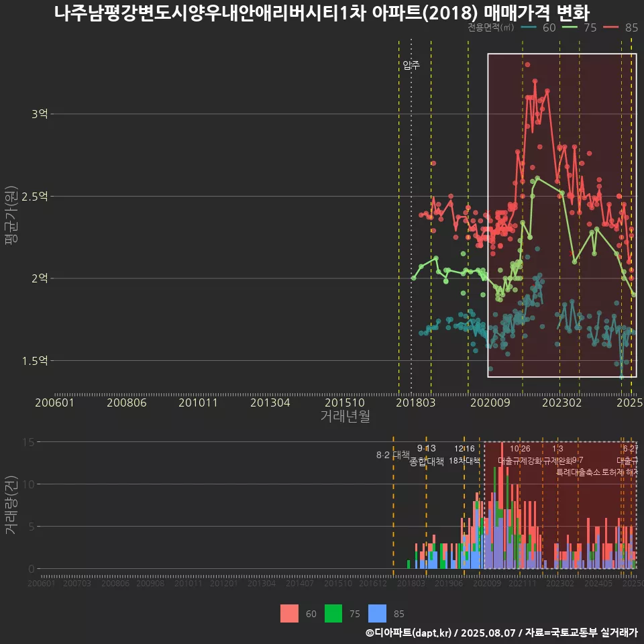Image resolution: width=644 pixels, height=644 pixels.
Task: Click '201803' on the price chart axis
Action: 415,402
